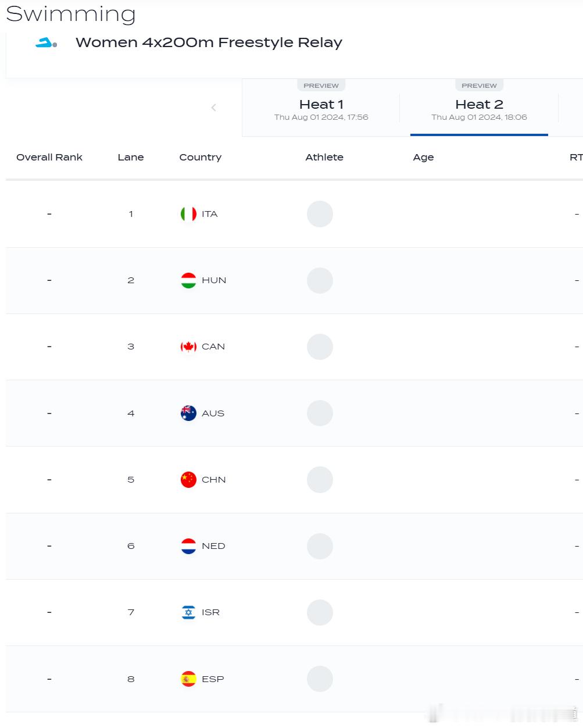Open the athlete placeholder for ITA
This screenshot has width=583, height=728.
click(320, 214)
